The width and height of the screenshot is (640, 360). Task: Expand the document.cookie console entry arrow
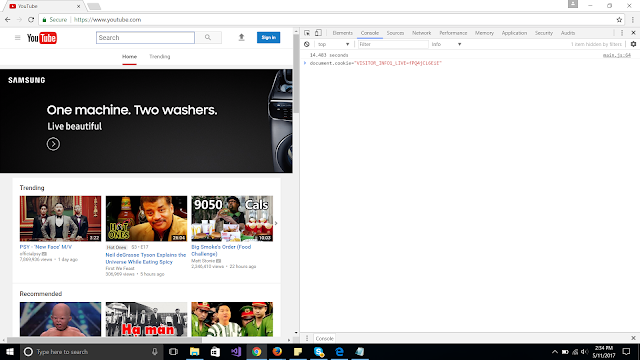(305, 63)
